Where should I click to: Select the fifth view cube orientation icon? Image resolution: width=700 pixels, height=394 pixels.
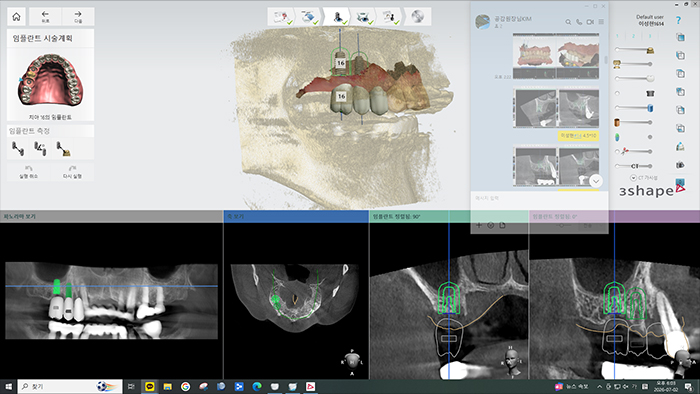coord(680,110)
